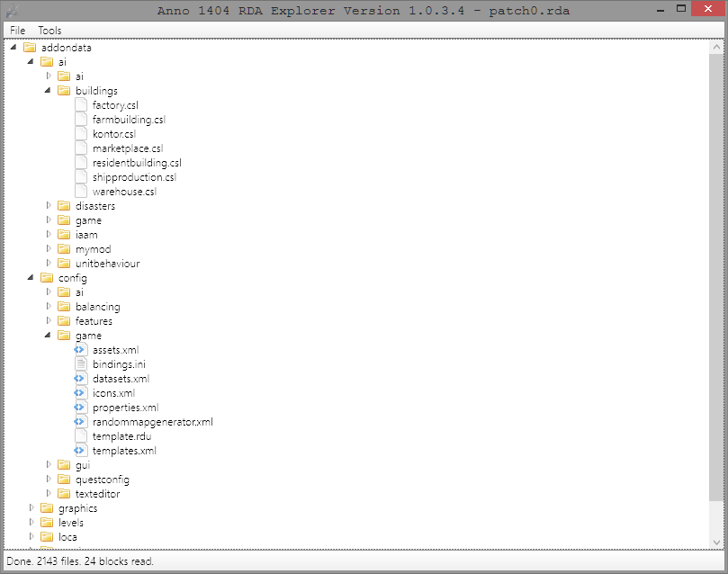Viewport: 728px width, 574px height.
Task: Select the levels folder label
Action: 71,523
